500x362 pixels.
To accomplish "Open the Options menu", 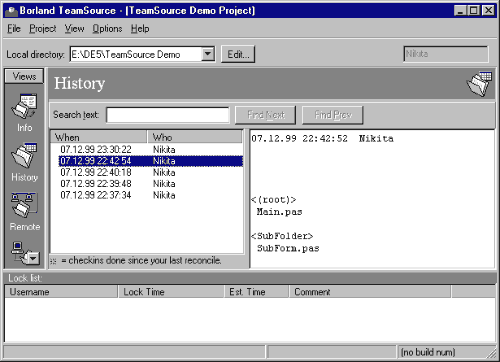I will pyautogui.click(x=107, y=29).
